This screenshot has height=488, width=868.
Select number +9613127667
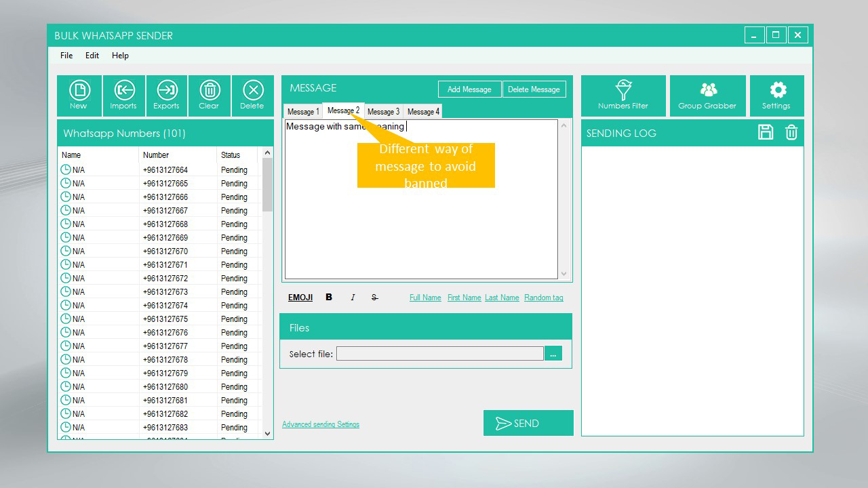tap(165, 211)
